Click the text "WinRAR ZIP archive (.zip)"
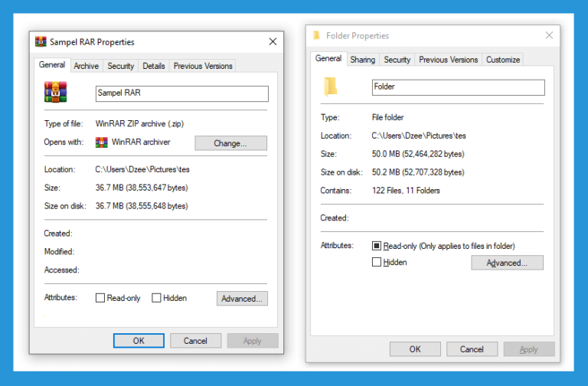The width and height of the screenshot is (588, 386). coord(139,124)
